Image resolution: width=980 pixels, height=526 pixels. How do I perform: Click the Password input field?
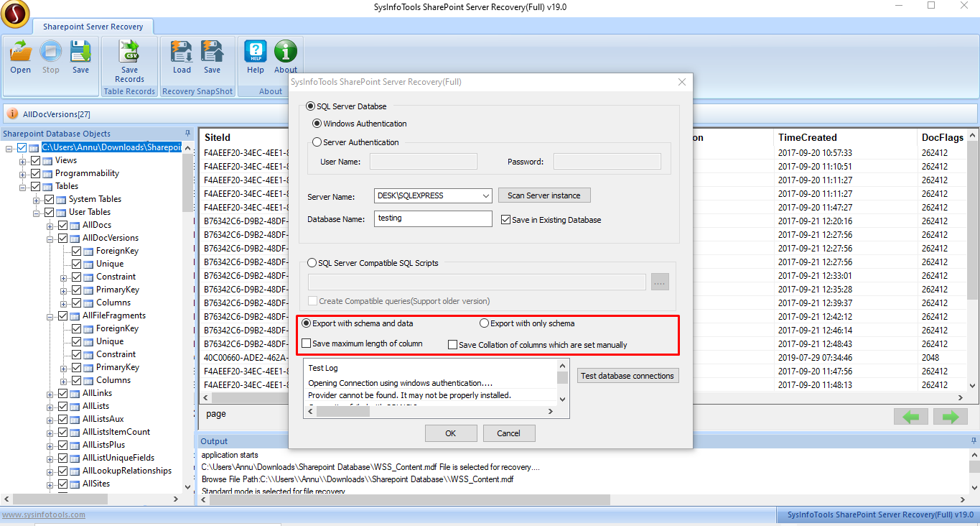607,162
